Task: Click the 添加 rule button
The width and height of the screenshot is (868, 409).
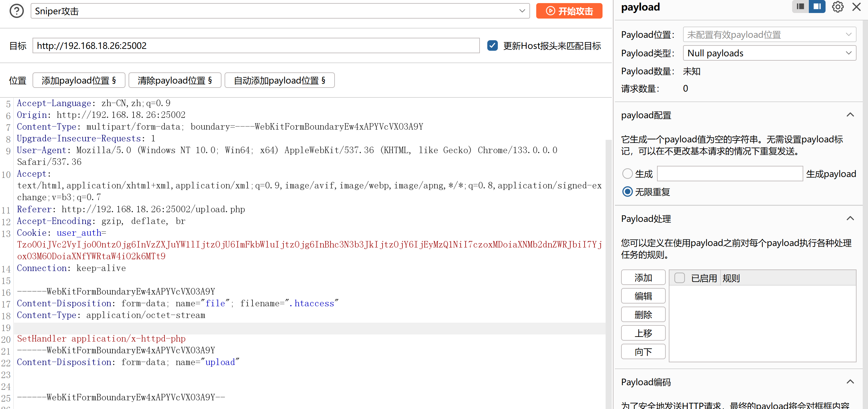Action: click(x=643, y=278)
